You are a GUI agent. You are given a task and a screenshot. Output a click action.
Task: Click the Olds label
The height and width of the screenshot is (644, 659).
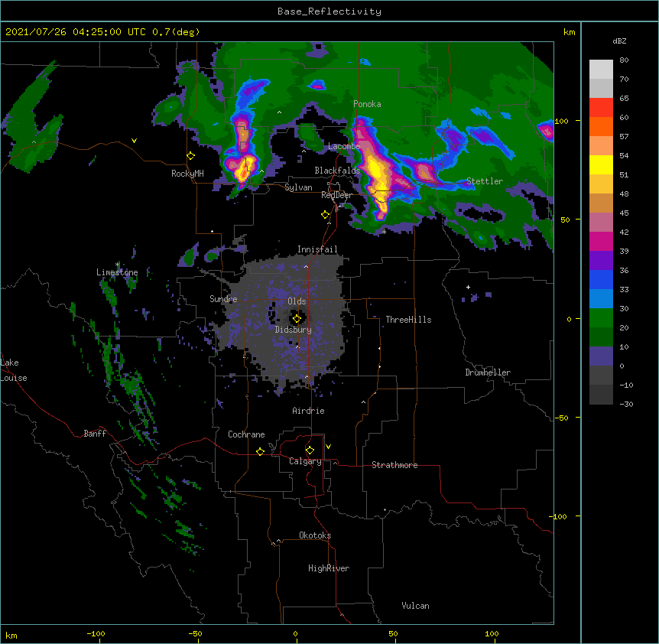(297, 301)
